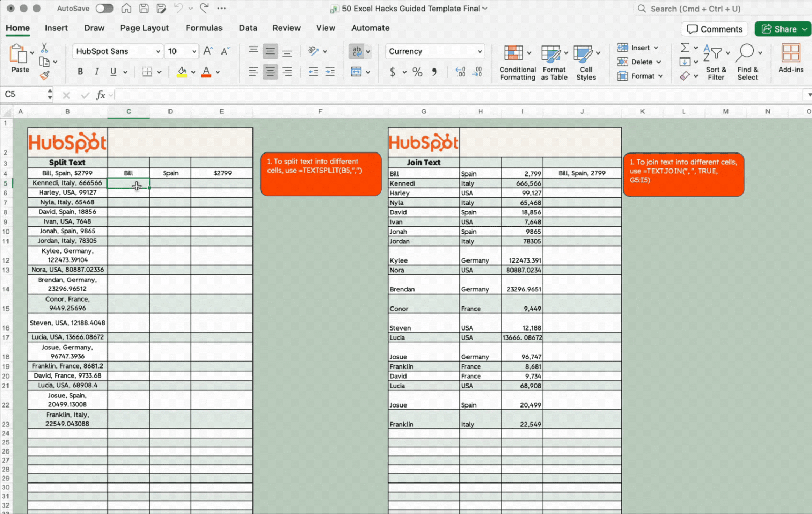
Task: Open the Comments button
Action: click(x=714, y=29)
